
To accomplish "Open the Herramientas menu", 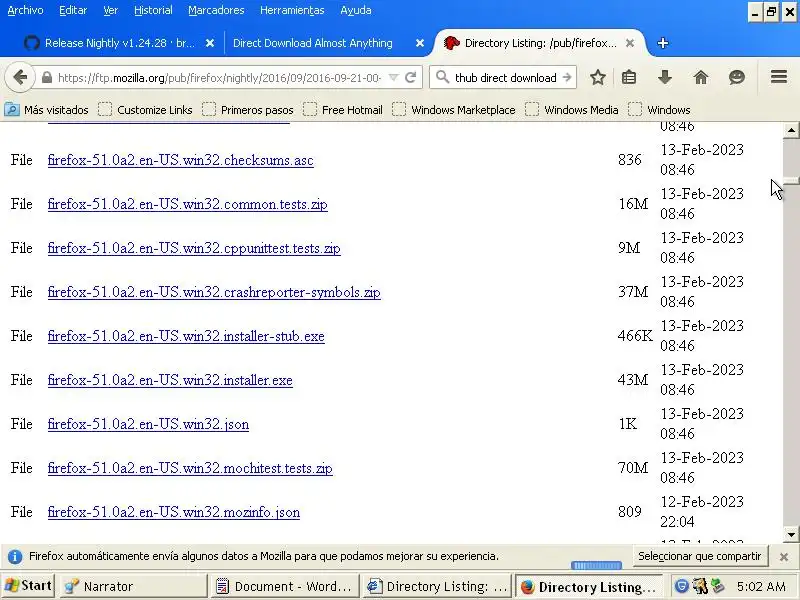I will point(292,10).
